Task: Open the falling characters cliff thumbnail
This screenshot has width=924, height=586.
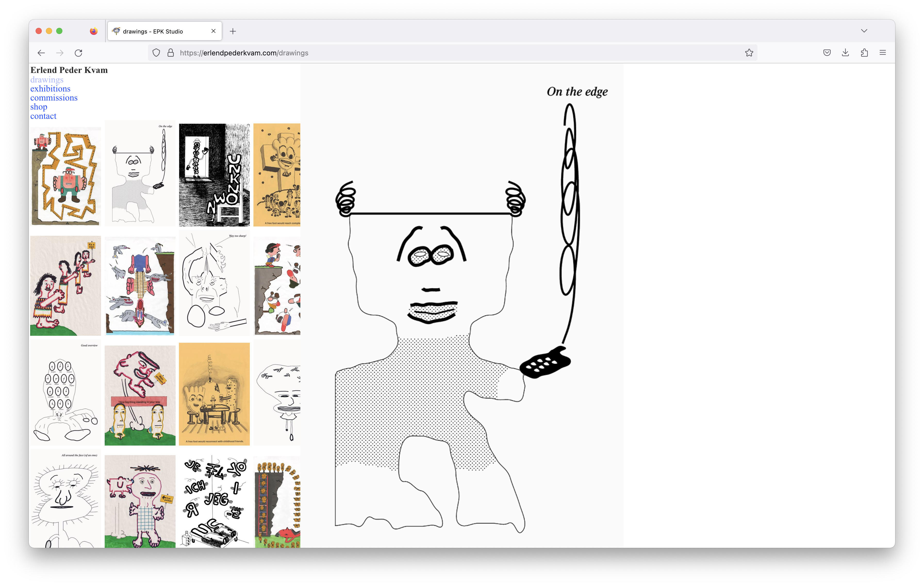Action: point(277,286)
